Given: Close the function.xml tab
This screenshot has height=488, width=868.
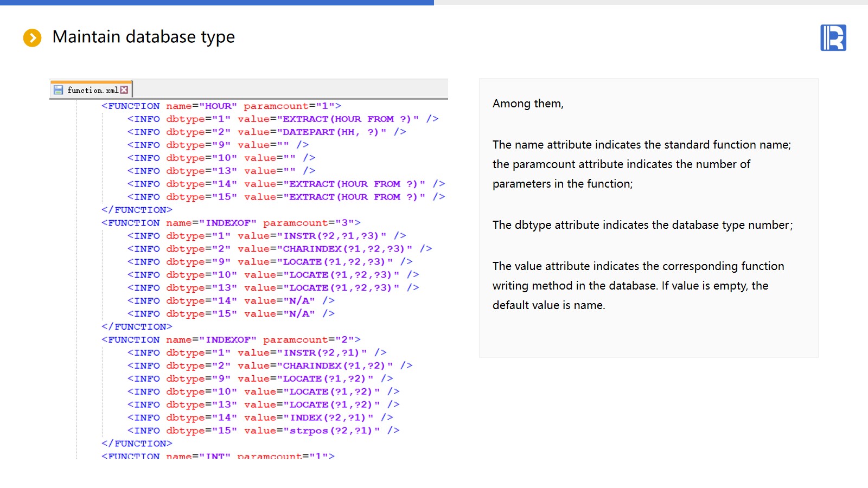Looking at the screenshot, I should point(124,90).
